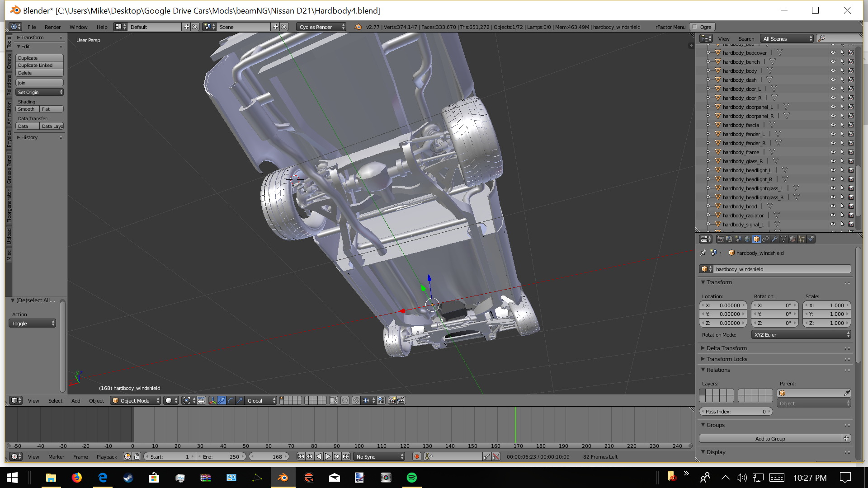Screen dimensions: 868x488
Task: Toggle the 3D manipulator axes icon
Action: (x=212, y=400)
